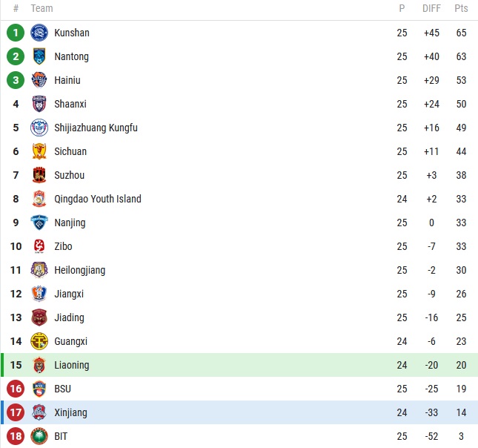Click the Nanjing team crest
The image size is (478, 448).
(x=39, y=223)
